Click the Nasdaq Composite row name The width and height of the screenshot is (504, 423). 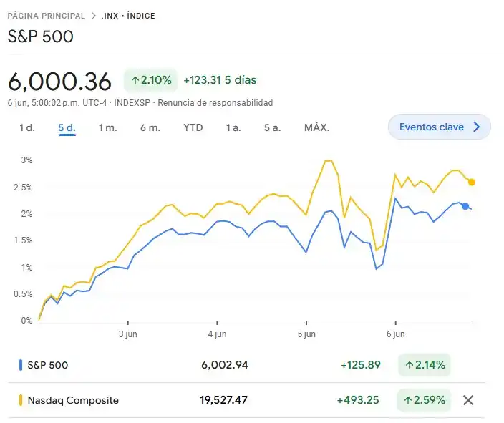pos(73,400)
